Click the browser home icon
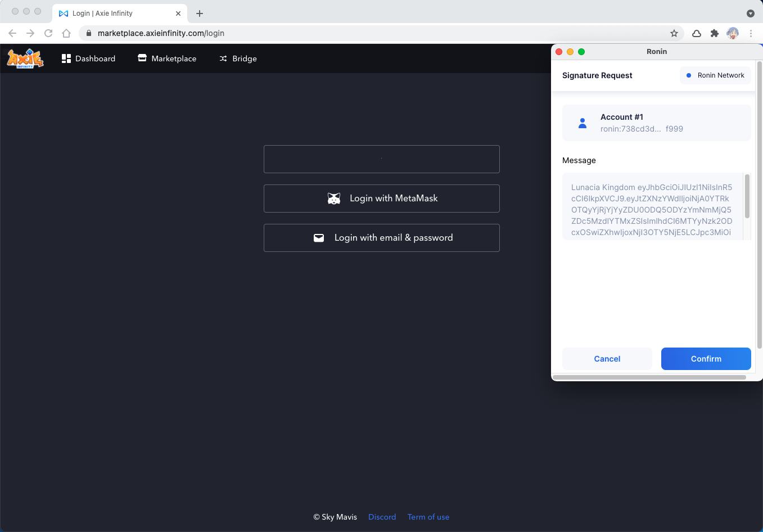Viewport: 763px width, 532px height. click(x=66, y=33)
